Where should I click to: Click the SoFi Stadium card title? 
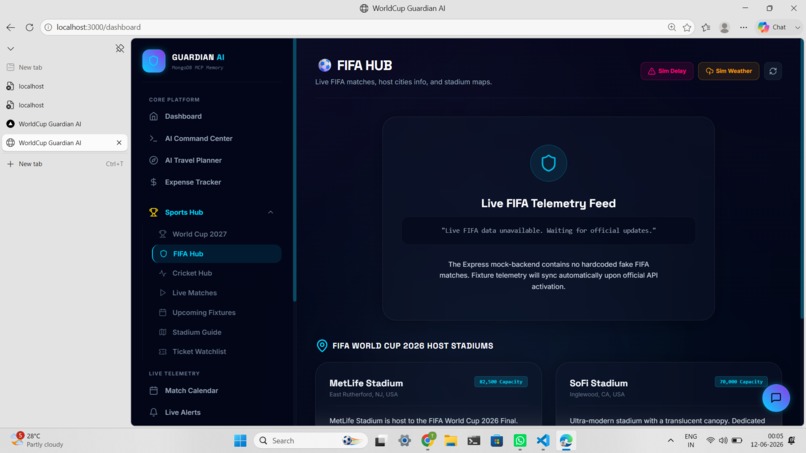point(598,383)
